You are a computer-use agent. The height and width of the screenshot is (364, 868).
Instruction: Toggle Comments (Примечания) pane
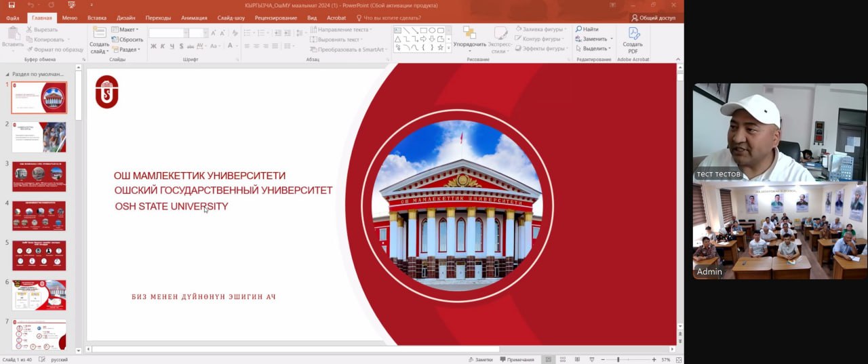(517, 359)
